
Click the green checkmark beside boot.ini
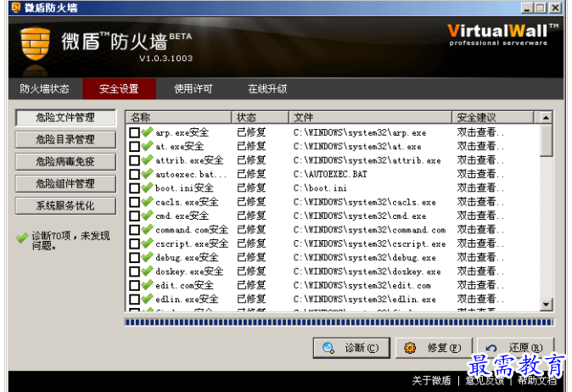point(147,188)
